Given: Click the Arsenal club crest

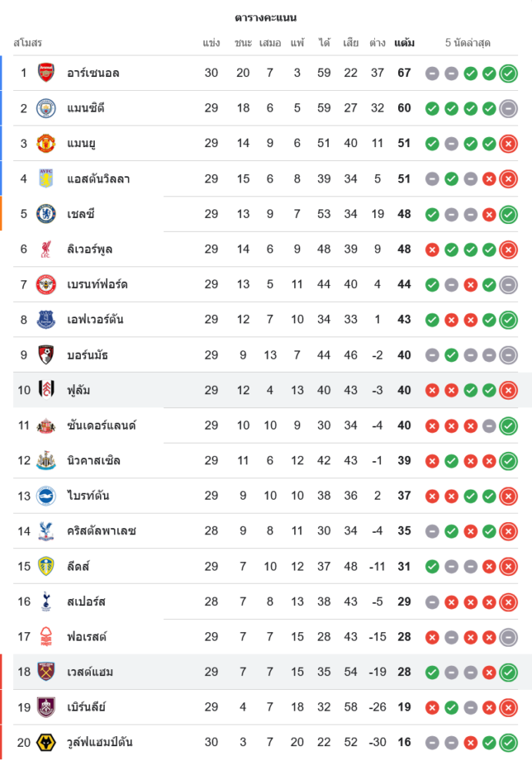Looking at the screenshot, I should point(46,73).
